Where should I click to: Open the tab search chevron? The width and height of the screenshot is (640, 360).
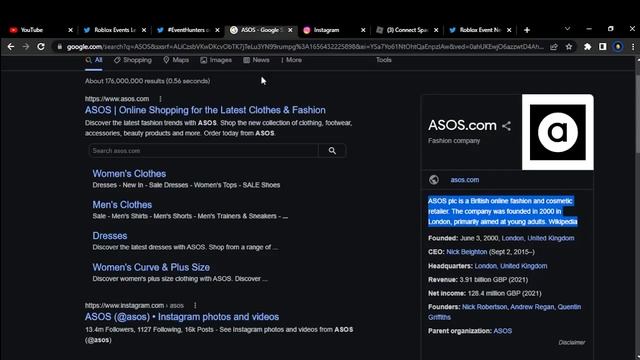567,29
